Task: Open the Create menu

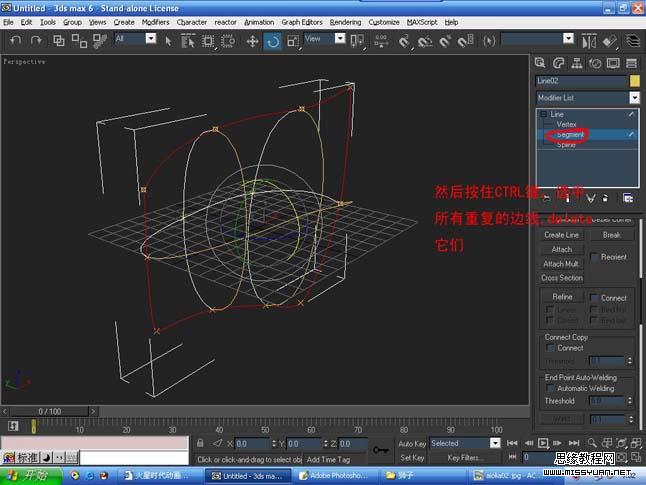Action: pyautogui.click(x=124, y=22)
